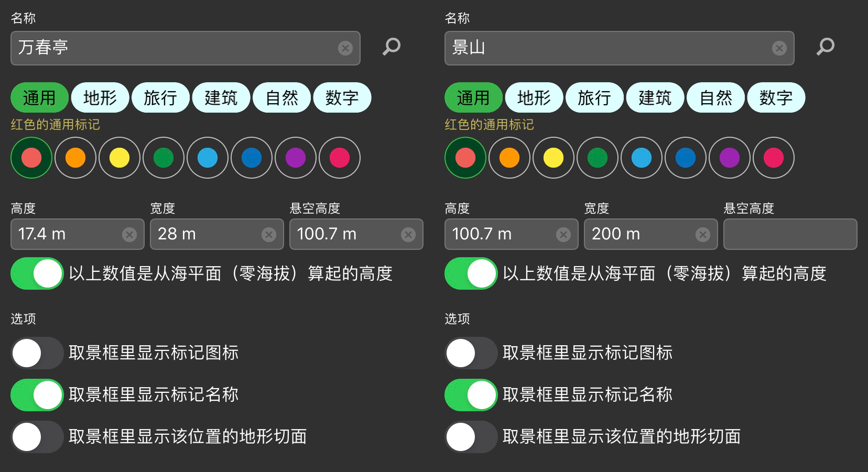
Task: Select 旅行 category in 景山 panel
Action: click(594, 97)
